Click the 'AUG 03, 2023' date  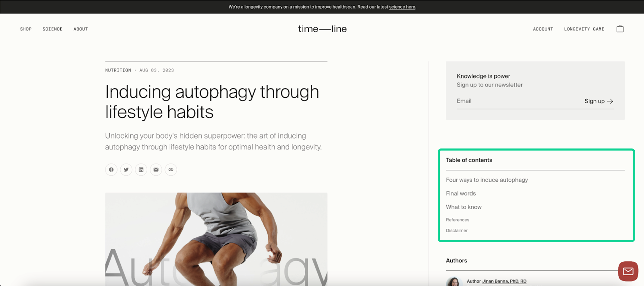(x=157, y=70)
